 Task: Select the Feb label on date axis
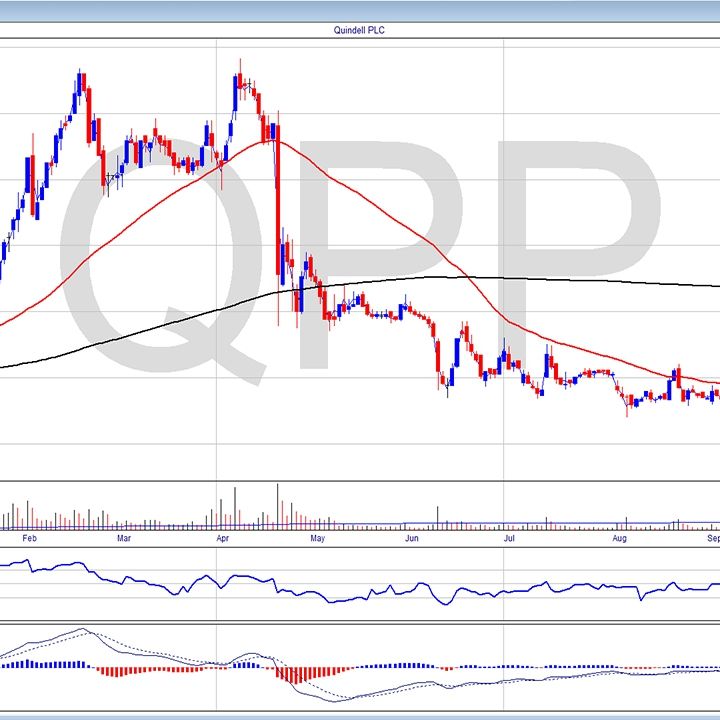pyautogui.click(x=29, y=538)
